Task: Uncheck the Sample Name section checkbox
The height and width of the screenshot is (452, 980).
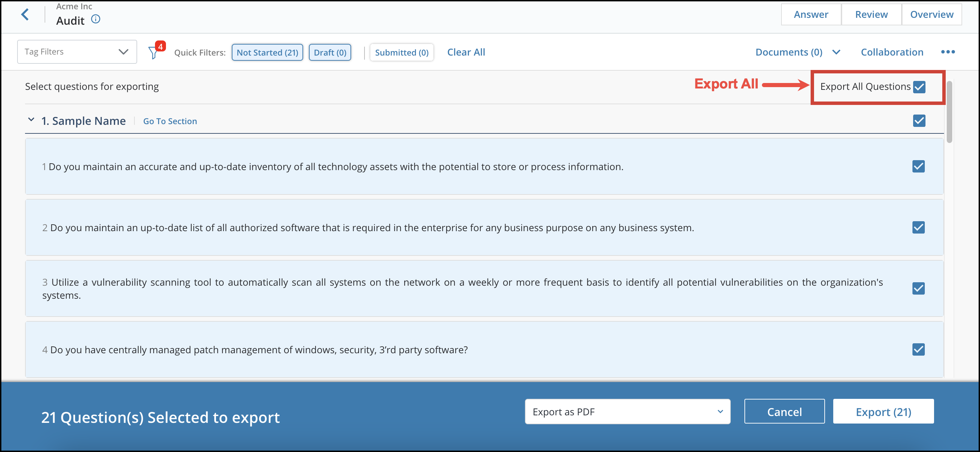Action: tap(919, 121)
